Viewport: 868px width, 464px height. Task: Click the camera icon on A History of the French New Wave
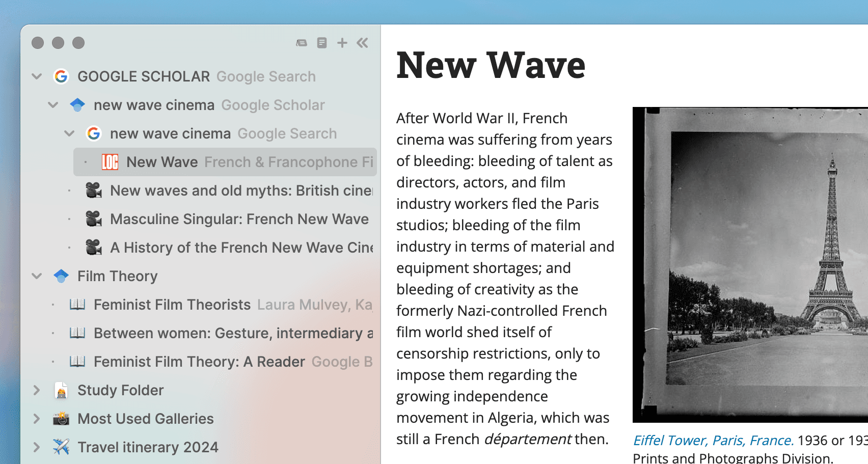[94, 248]
